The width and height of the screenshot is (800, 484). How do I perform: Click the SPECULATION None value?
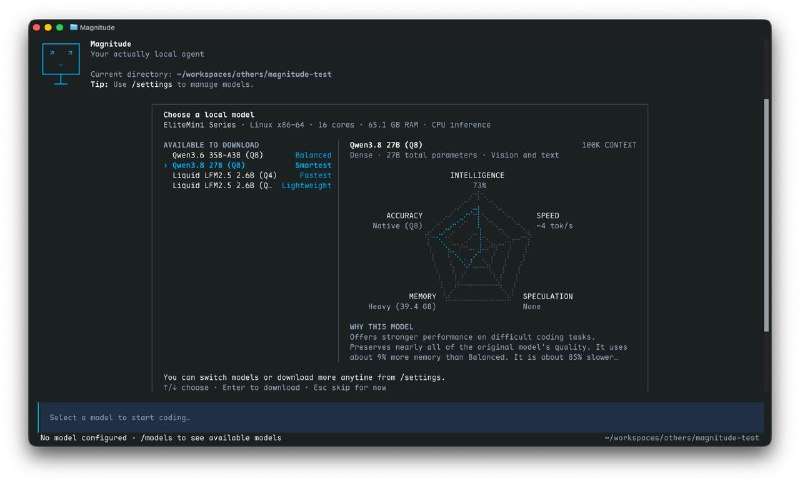(532, 307)
